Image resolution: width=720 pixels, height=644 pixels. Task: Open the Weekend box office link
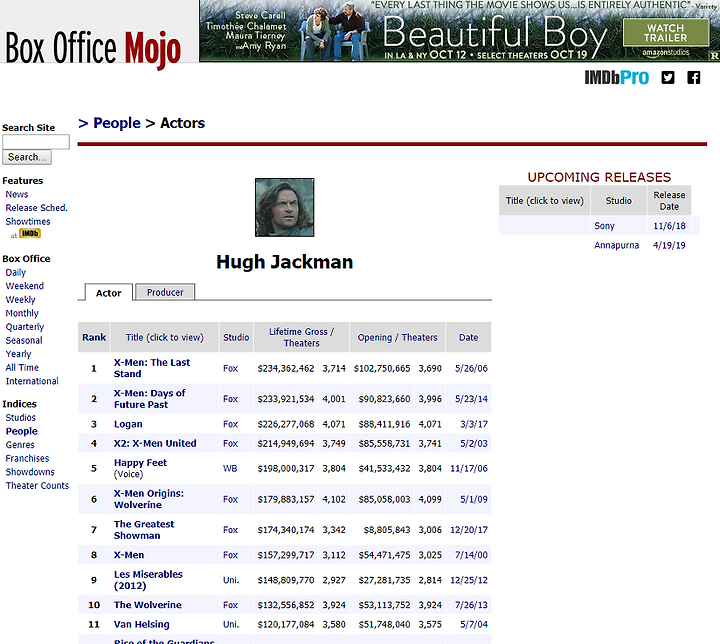point(25,286)
